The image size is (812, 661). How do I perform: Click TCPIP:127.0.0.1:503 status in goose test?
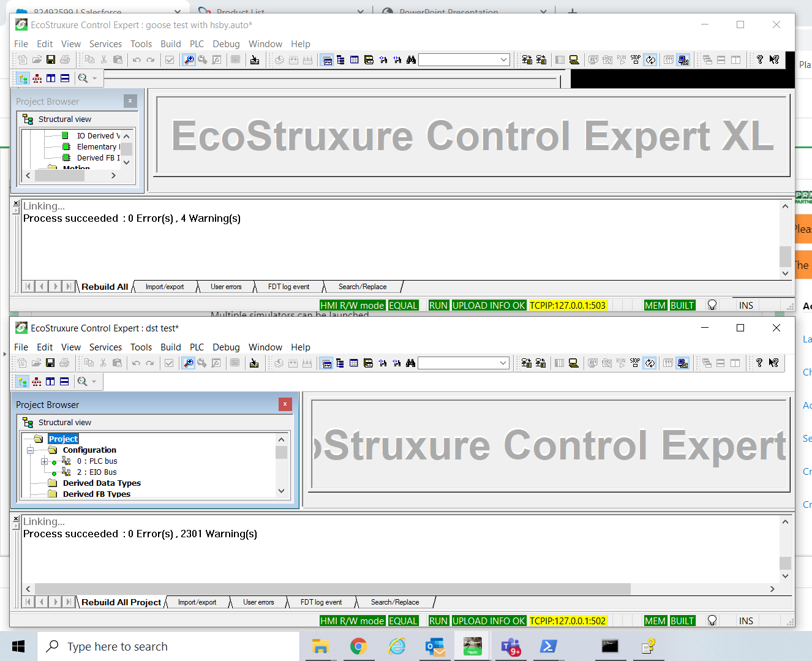(x=568, y=305)
